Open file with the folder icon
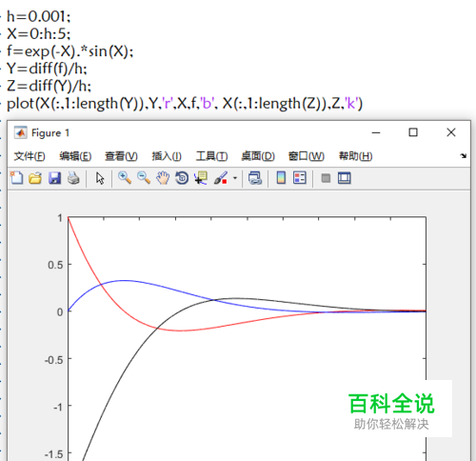The height and width of the screenshot is (461, 476). click(35, 178)
